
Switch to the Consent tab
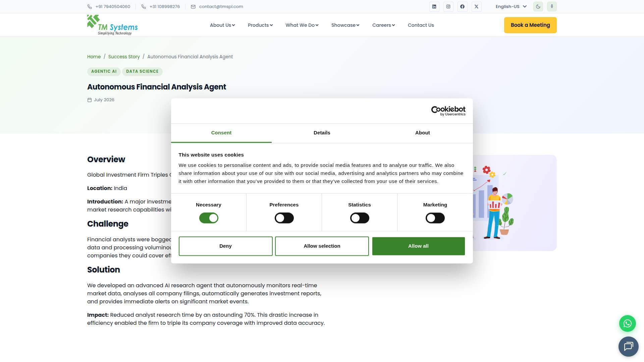click(221, 133)
